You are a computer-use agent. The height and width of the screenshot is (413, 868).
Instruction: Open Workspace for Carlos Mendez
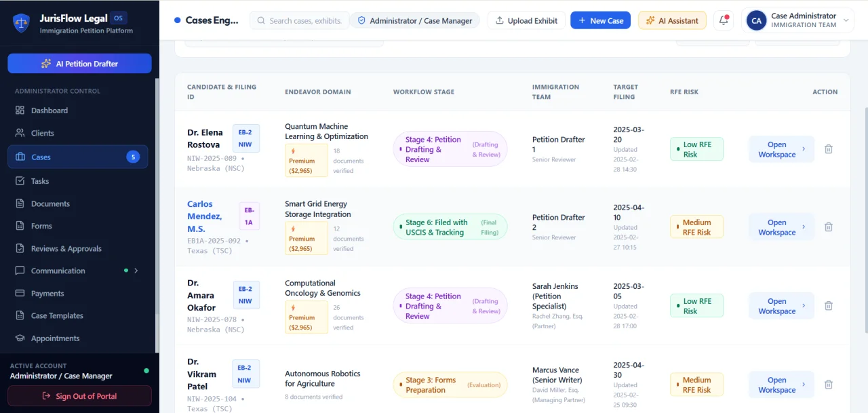pyautogui.click(x=781, y=227)
